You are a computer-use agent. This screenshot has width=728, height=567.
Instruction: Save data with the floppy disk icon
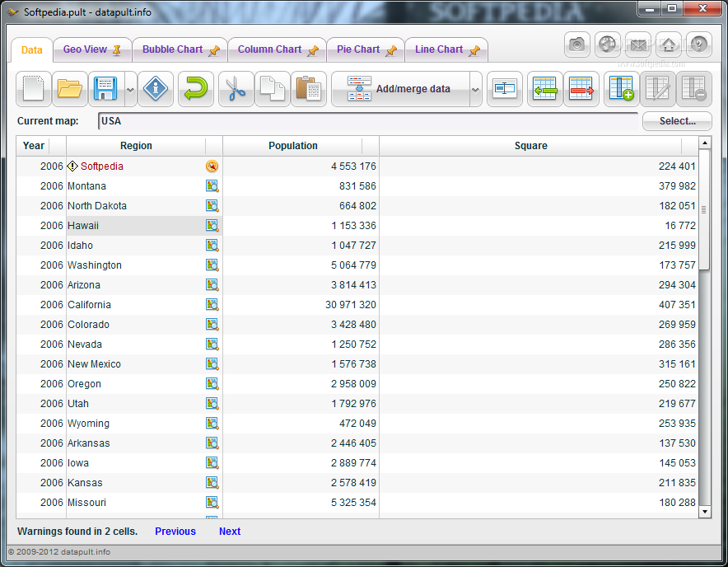click(x=106, y=89)
